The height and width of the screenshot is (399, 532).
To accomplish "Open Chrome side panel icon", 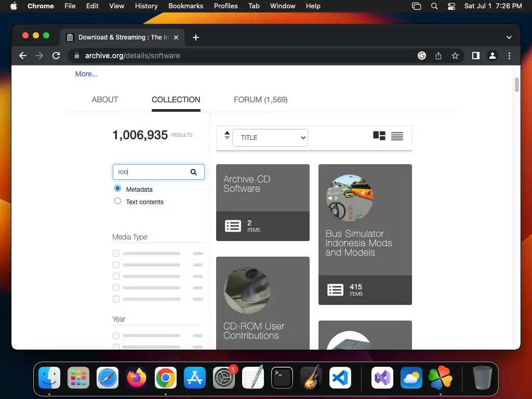I will point(476,56).
